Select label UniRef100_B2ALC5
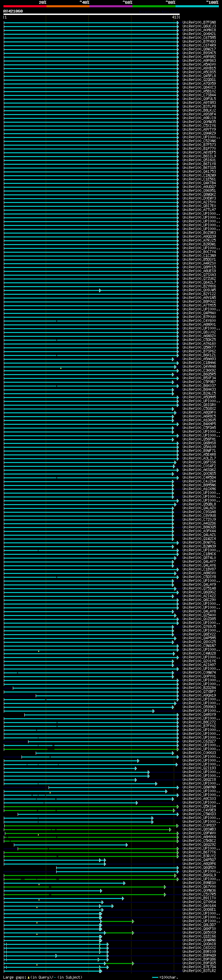Screen dimensions: 222x980 199,394
